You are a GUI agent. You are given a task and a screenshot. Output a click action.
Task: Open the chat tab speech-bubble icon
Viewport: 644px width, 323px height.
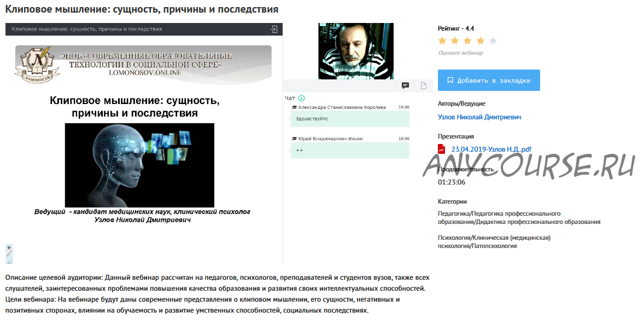tap(406, 85)
